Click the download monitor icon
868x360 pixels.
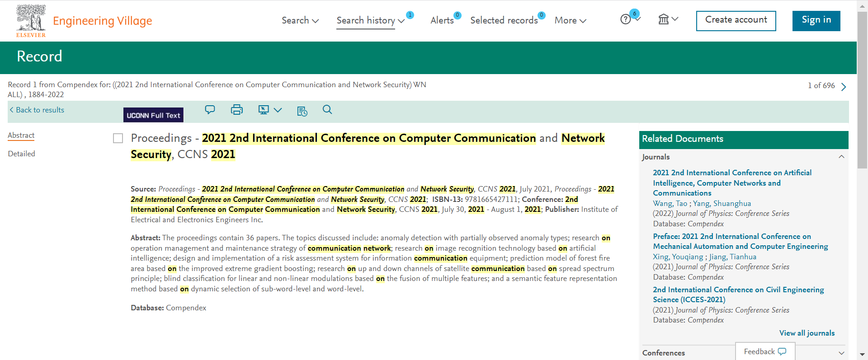point(264,110)
